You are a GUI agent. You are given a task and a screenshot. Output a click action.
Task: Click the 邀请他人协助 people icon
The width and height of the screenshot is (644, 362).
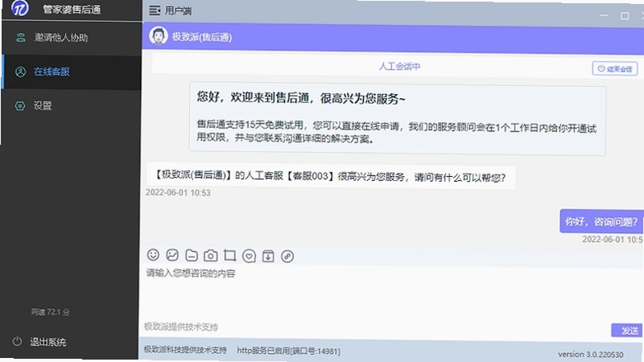pyautogui.click(x=21, y=38)
